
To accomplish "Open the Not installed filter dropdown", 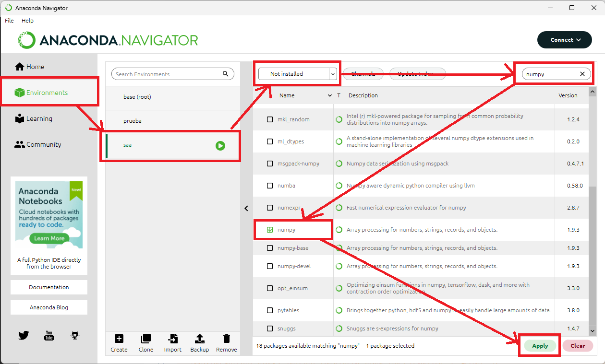I will coord(297,74).
